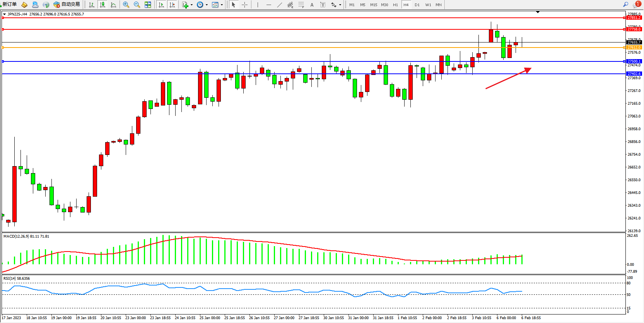
Task: Click the zoom in magnifier icon
Action: (126, 5)
